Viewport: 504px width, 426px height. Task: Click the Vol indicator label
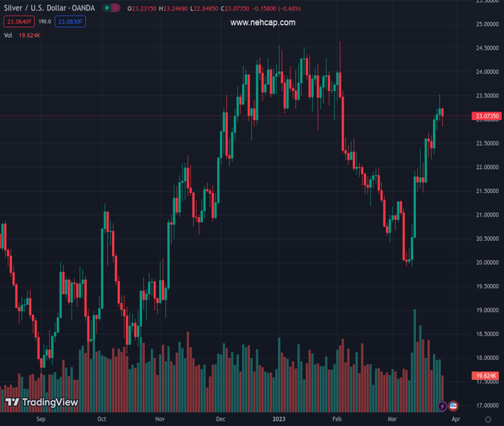(9, 35)
